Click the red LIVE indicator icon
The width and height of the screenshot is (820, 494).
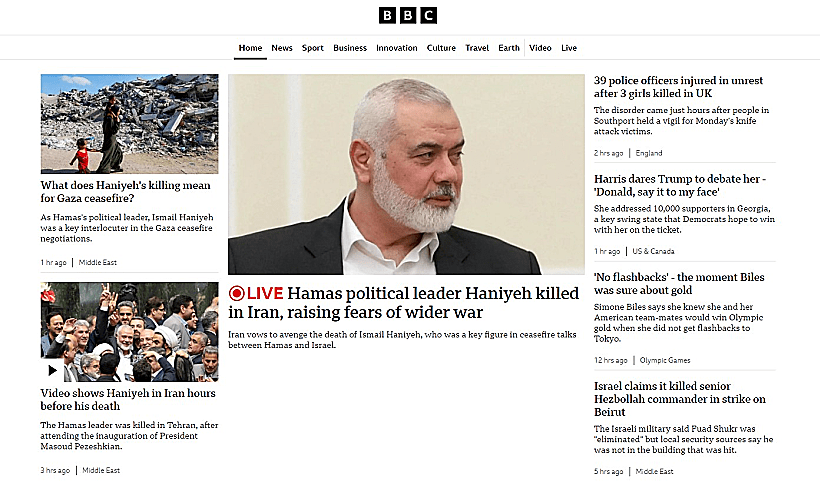click(236, 293)
